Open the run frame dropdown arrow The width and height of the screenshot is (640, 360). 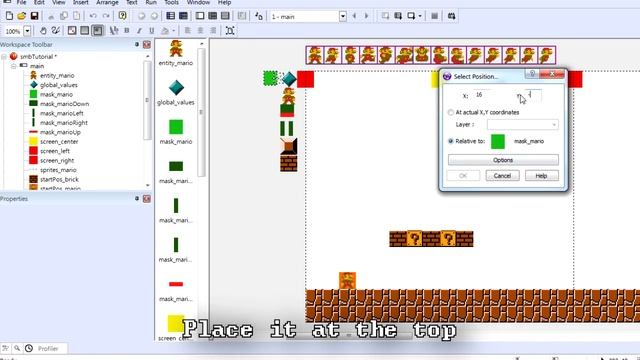(x=420, y=16)
